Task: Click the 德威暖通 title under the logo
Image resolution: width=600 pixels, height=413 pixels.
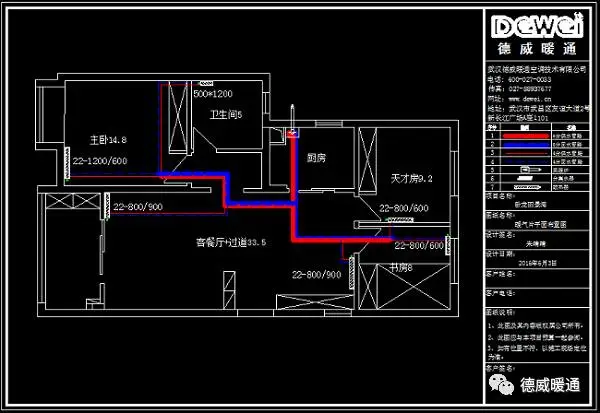Action: (537, 49)
